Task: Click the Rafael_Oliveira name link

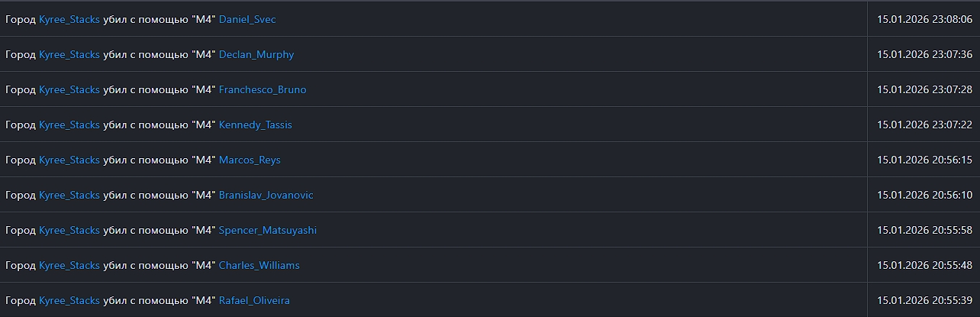Action: [x=254, y=301]
